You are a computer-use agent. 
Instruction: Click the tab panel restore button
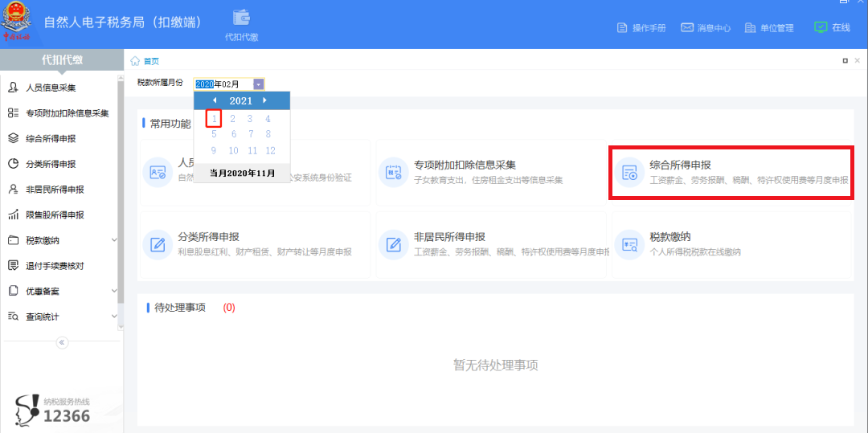845,61
